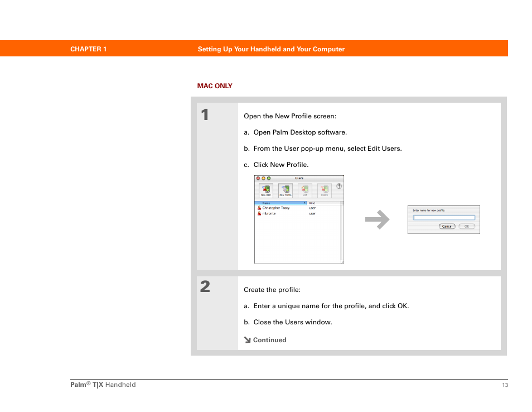Click the New User toolbar icon
532x412 pixels.
point(265,190)
